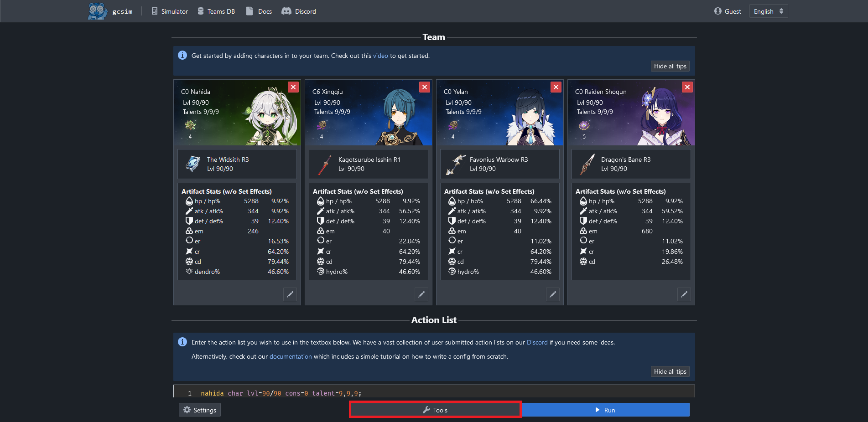Viewport: 868px width, 422px height.
Task: Click the Dragon's Bane weapon icon
Action: coord(587,164)
